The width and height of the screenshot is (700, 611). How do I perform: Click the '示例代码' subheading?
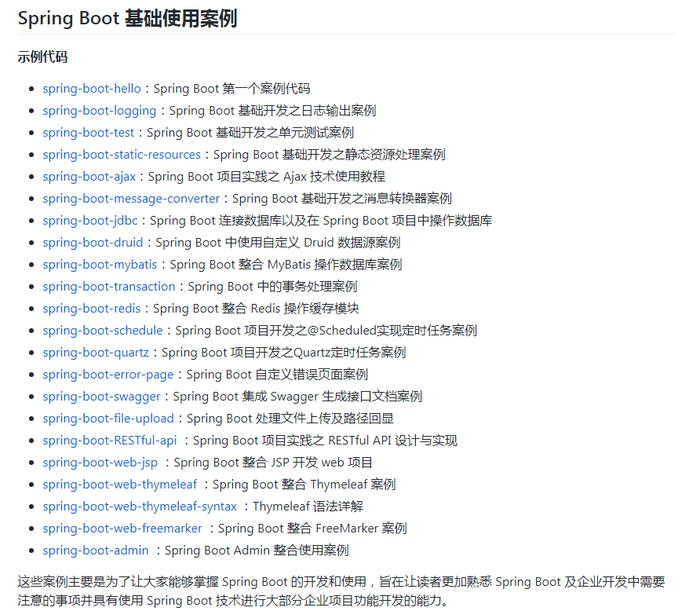tap(42, 57)
